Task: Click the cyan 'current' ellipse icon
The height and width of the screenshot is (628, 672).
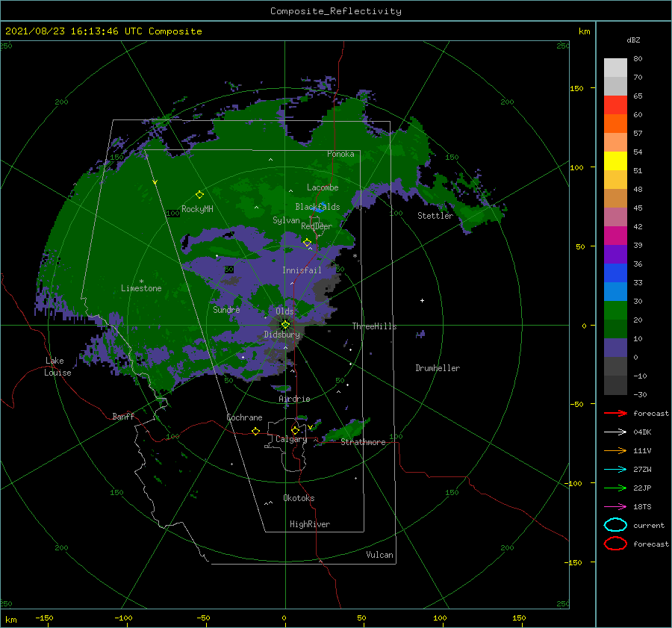Action: point(615,525)
